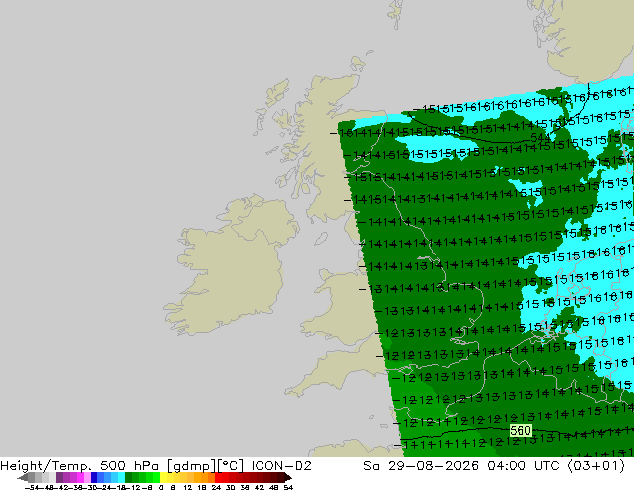Image resolution: width=634 pixels, height=490 pixels.
Task: Click the [°C] unit label
Action: pos(230,466)
